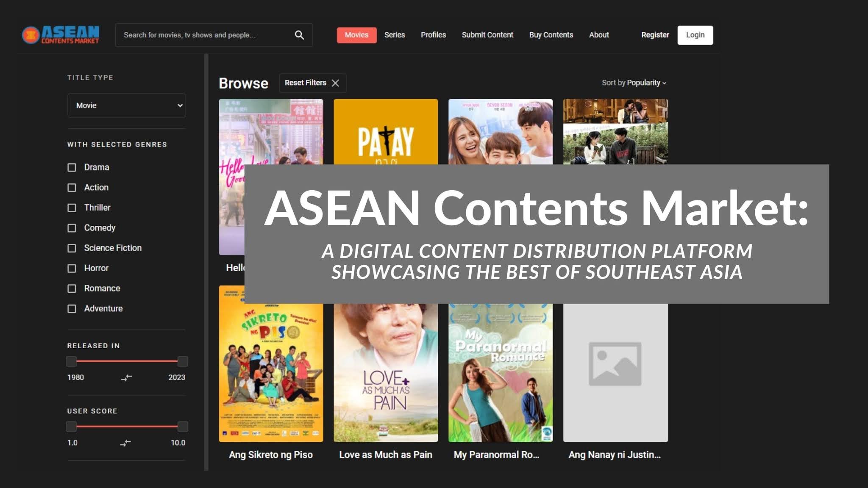
Task: Tick the Drama genre checkbox
Action: pos(72,168)
